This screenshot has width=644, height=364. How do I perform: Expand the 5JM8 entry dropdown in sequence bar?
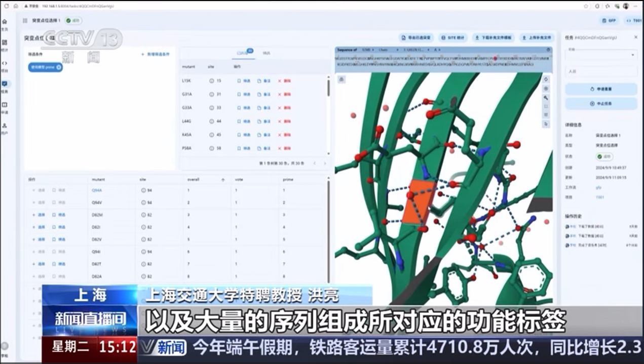coord(367,50)
